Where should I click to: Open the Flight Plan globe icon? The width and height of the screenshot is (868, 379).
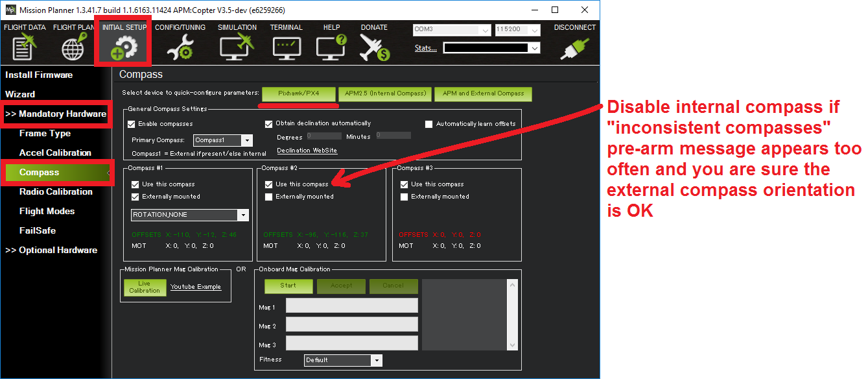point(73,47)
